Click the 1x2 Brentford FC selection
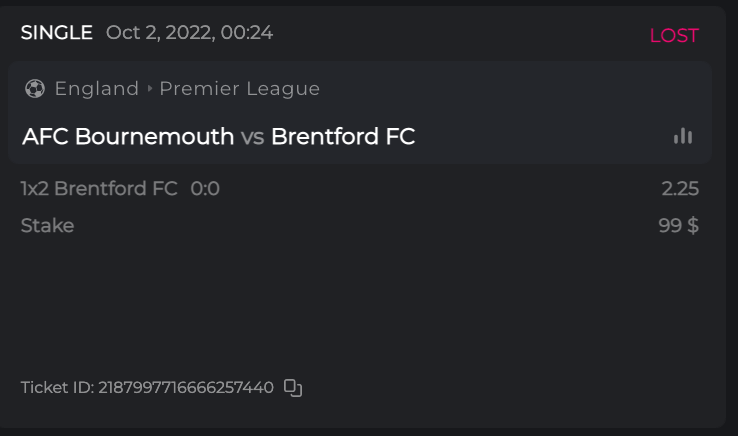738x436 pixels. (99, 189)
